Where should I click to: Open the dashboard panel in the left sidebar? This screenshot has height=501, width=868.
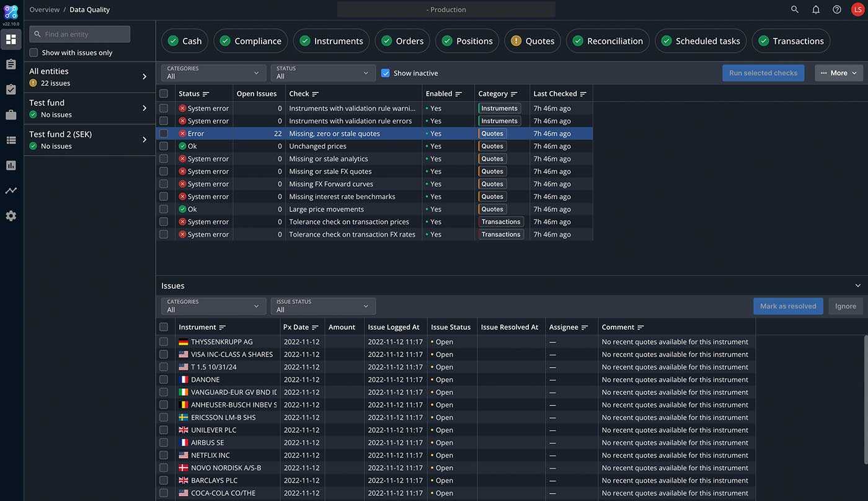[x=11, y=38]
